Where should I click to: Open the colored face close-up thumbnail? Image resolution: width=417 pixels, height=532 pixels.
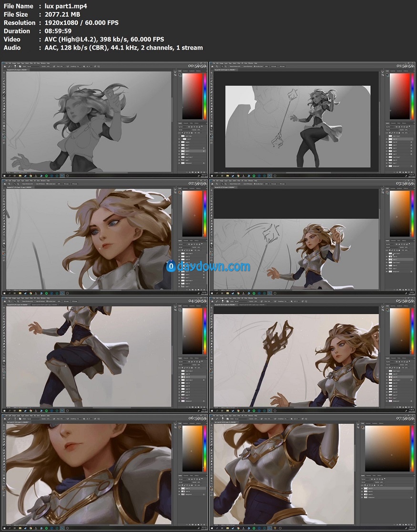[x=104, y=237]
